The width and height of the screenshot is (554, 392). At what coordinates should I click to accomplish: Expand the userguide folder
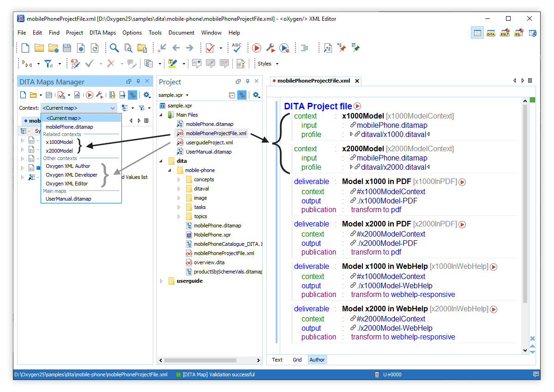[x=161, y=281]
